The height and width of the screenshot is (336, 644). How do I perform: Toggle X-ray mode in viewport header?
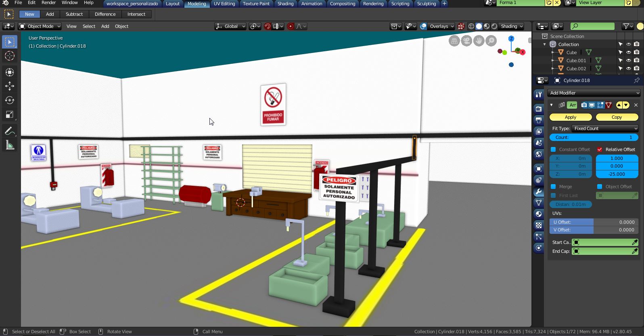pos(461,26)
